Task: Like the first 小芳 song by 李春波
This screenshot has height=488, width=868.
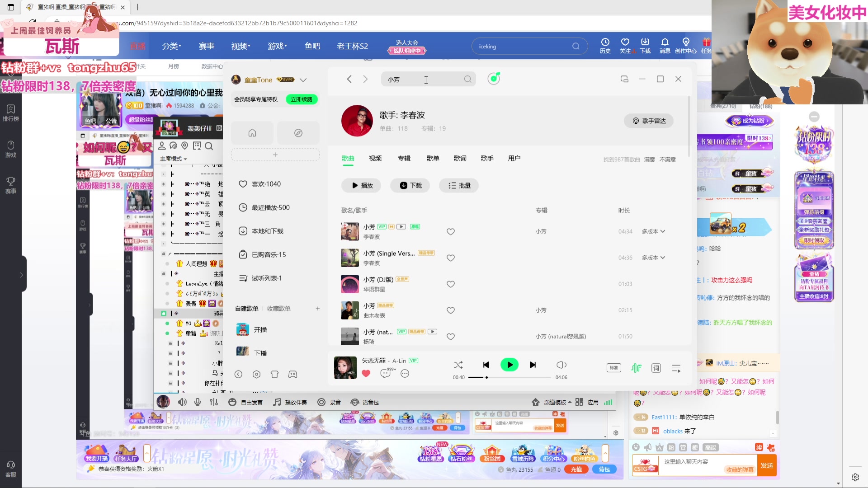Action: (x=450, y=231)
